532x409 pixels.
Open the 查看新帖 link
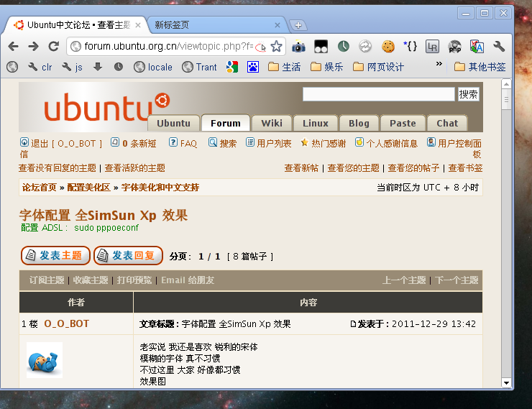coord(301,168)
